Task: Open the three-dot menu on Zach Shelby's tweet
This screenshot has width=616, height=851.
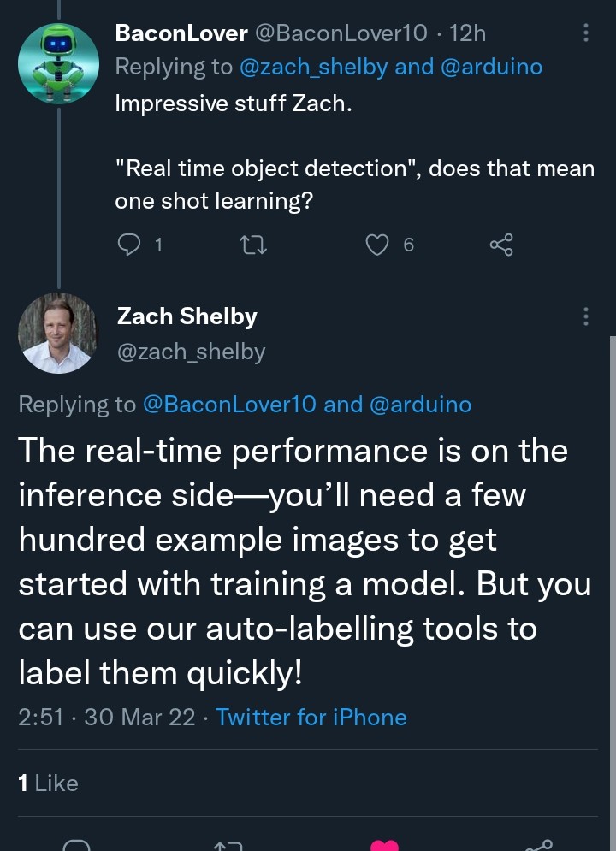Action: click(x=586, y=316)
